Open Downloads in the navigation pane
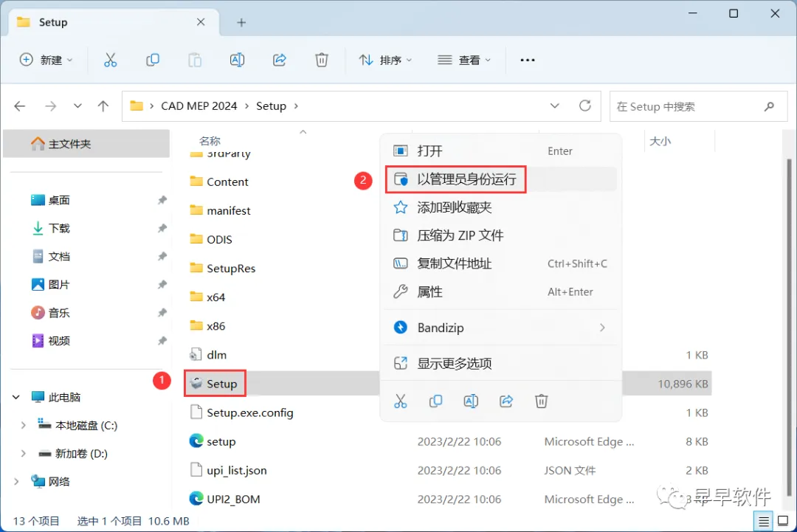This screenshot has width=797, height=532. tap(59, 228)
